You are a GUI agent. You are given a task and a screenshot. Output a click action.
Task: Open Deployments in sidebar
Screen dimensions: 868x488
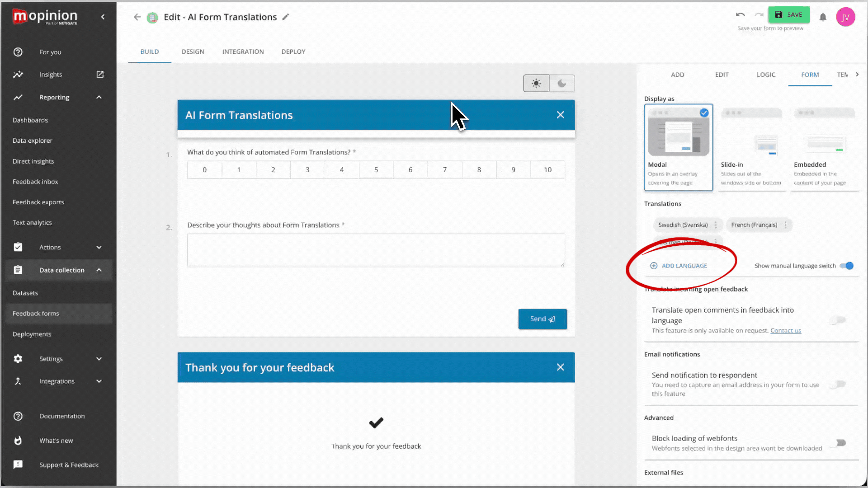point(32,334)
